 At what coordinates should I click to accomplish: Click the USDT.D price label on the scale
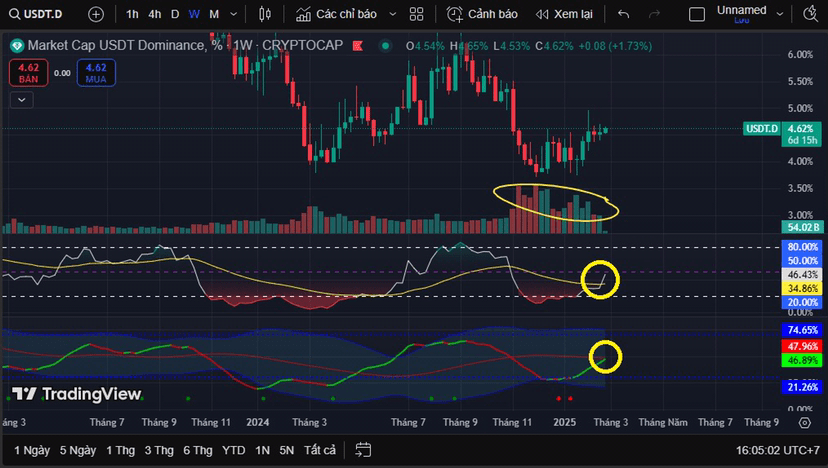click(762, 129)
